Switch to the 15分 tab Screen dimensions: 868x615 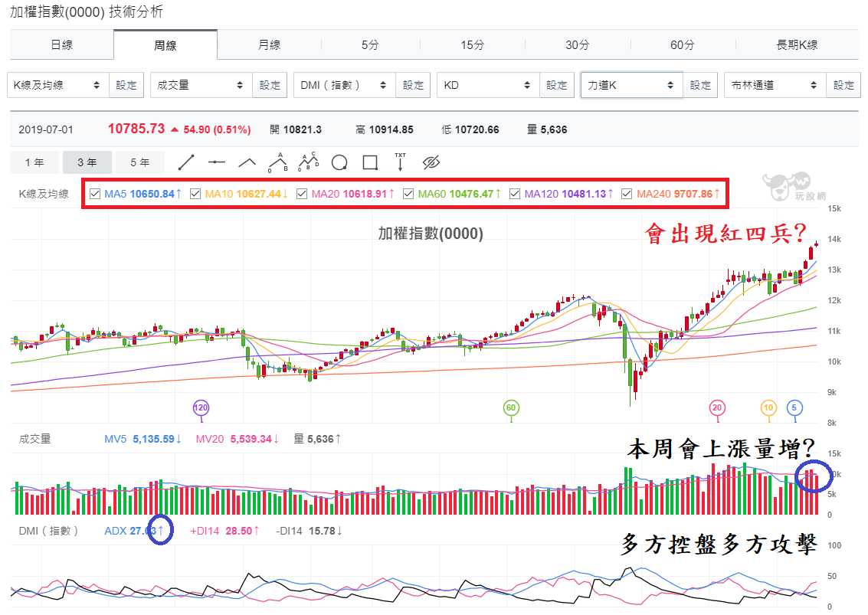472,45
